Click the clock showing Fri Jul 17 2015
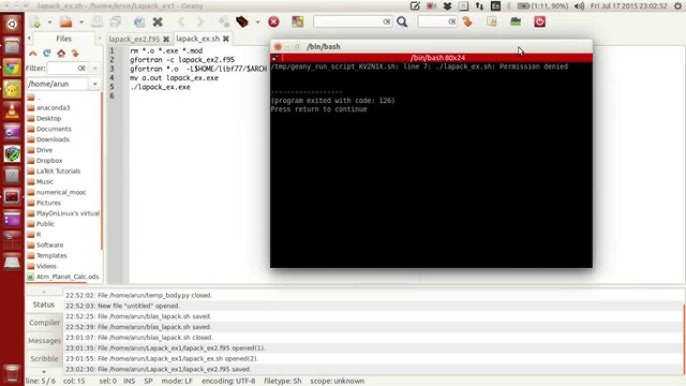 click(x=629, y=6)
